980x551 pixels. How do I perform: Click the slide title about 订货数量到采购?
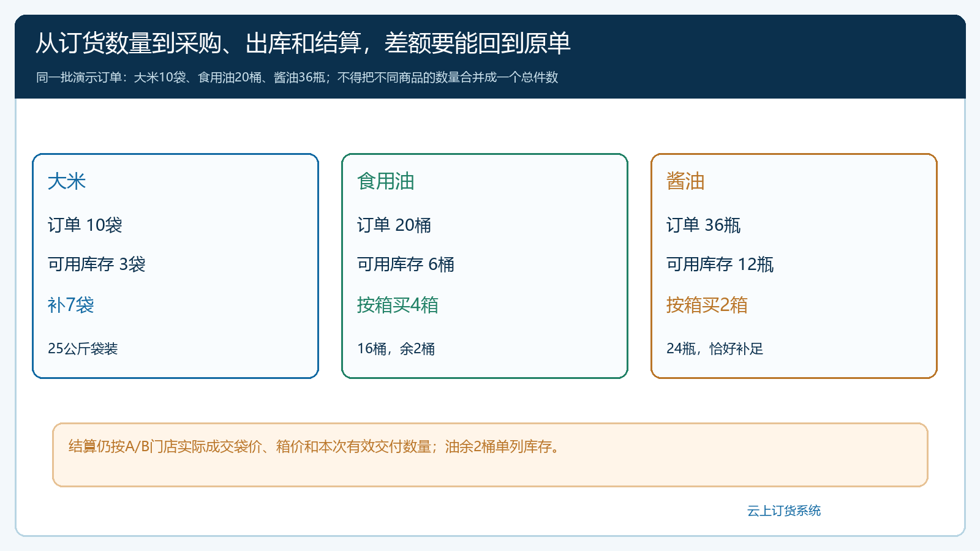[303, 43]
